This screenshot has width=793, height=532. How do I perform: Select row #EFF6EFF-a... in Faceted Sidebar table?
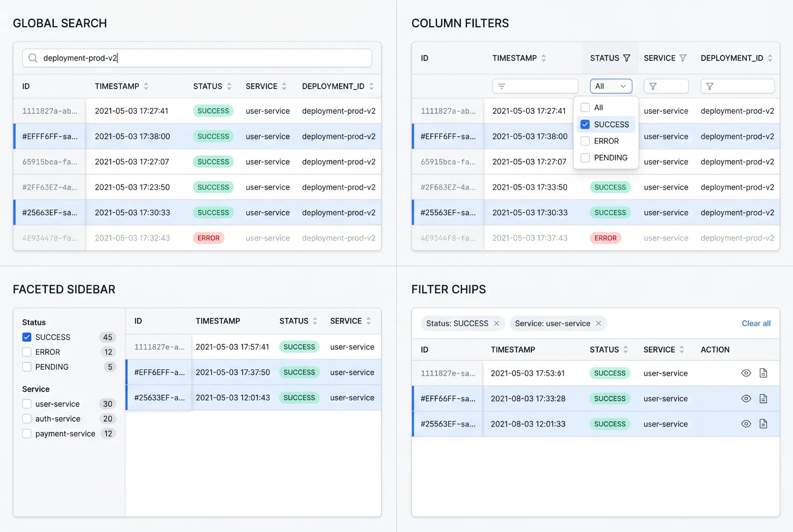point(253,373)
